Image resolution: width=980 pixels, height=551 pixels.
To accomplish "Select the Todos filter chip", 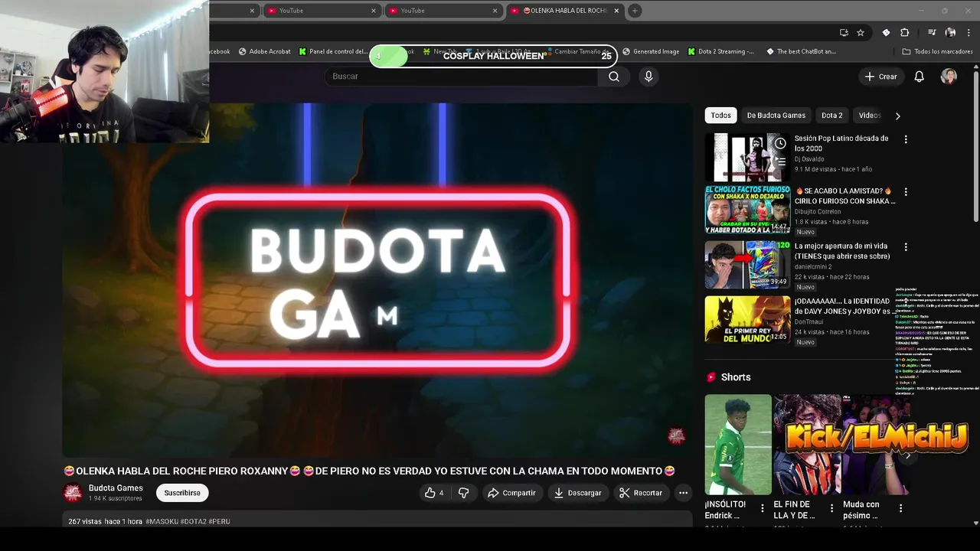I will (x=720, y=116).
